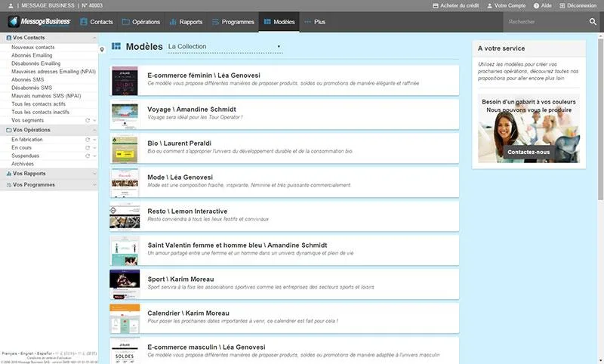Open the Calendrier template thumbnail

click(125, 318)
